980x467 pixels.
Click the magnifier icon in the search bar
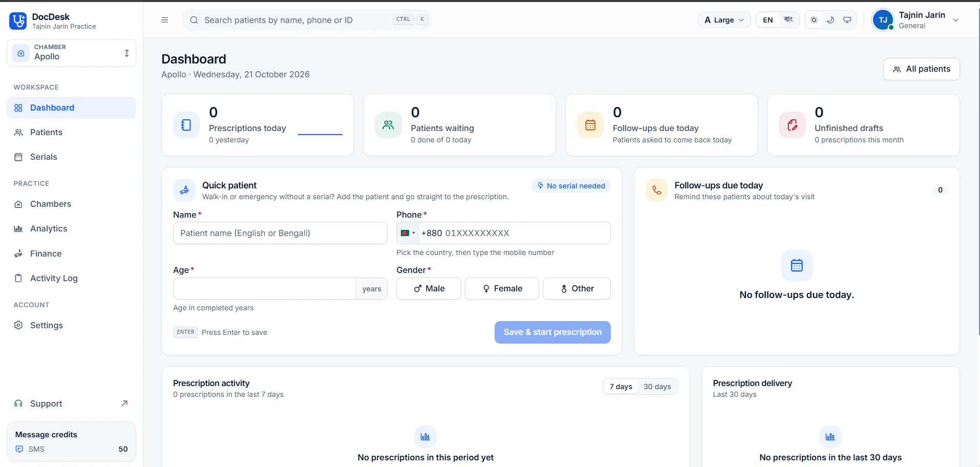pyautogui.click(x=194, y=20)
